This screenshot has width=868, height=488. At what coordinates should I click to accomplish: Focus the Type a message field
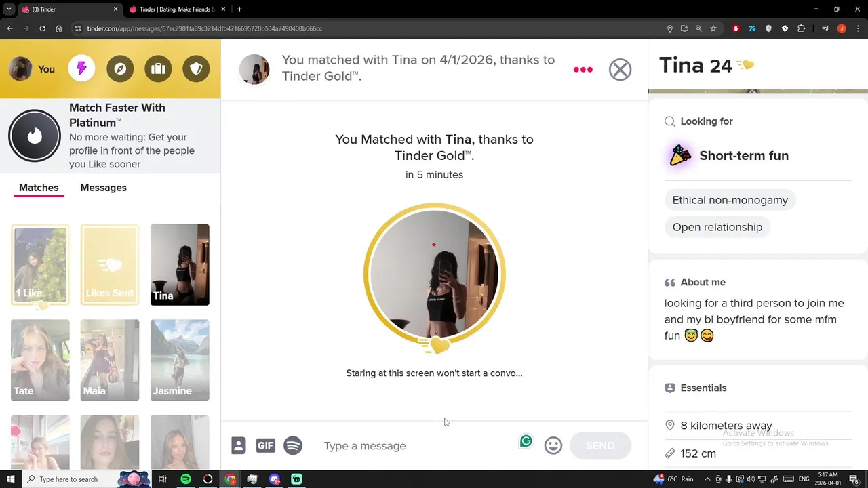tap(417, 445)
